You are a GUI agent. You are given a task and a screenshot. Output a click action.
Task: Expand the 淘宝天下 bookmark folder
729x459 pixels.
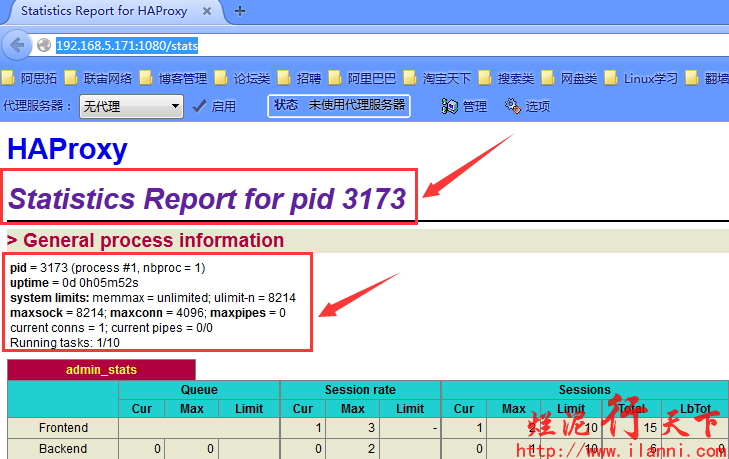[x=437, y=78]
